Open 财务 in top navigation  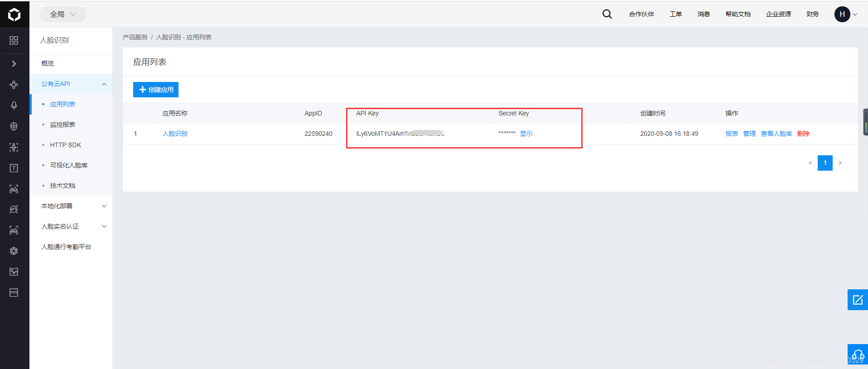(x=813, y=14)
